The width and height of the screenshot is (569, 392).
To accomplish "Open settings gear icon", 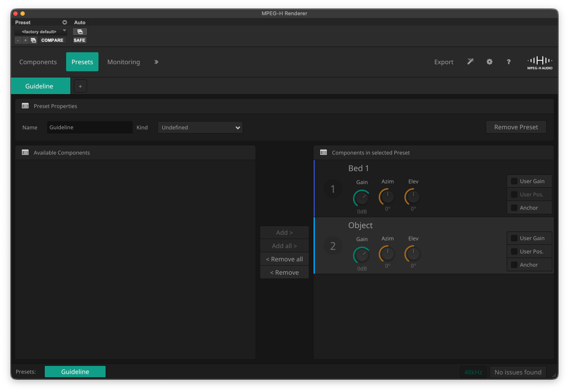I will click(490, 62).
